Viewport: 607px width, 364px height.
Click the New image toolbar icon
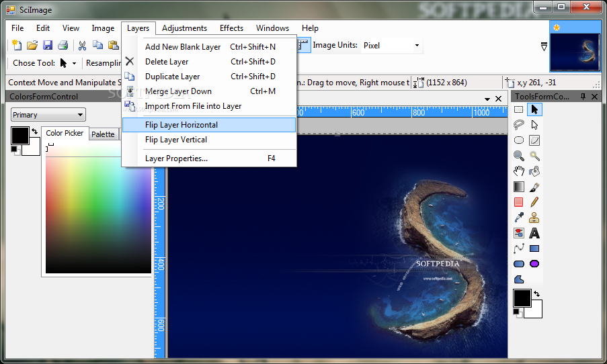[17, 45]
